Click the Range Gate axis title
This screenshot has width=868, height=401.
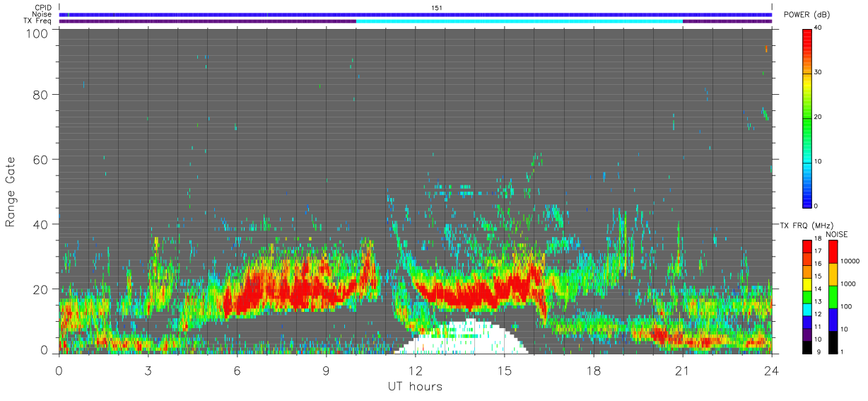tap(11, 191)
